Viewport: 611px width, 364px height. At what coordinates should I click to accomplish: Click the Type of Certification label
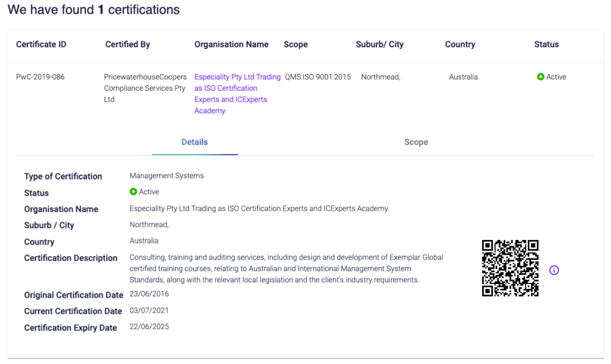click(x=63, y=177)
